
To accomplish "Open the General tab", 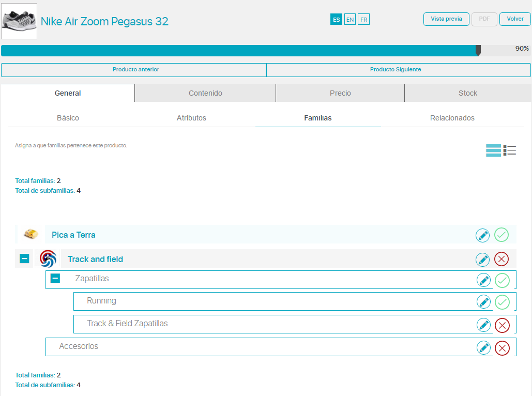I will (x=68, y=93).
